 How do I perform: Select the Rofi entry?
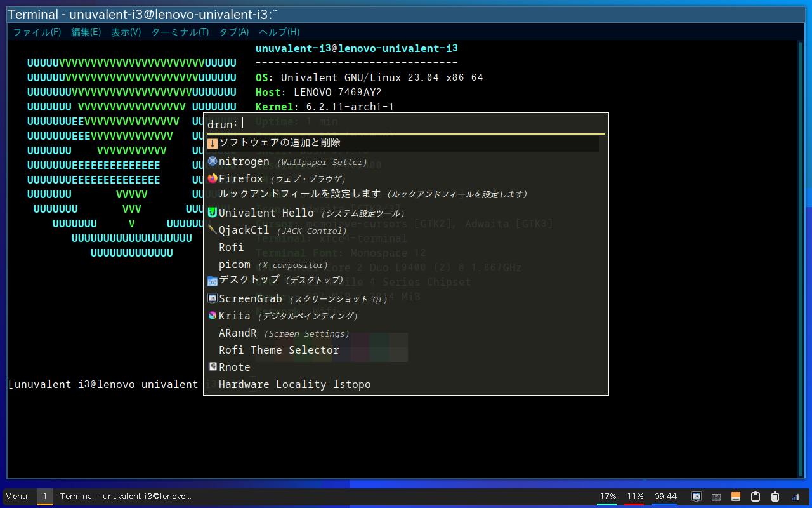403,247
